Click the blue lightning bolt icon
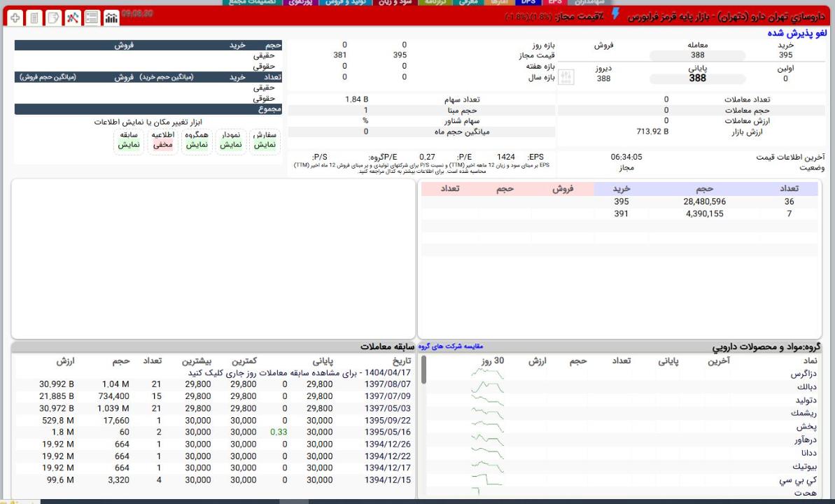Screen dimensions: 835x504 (x=615, y=14)
